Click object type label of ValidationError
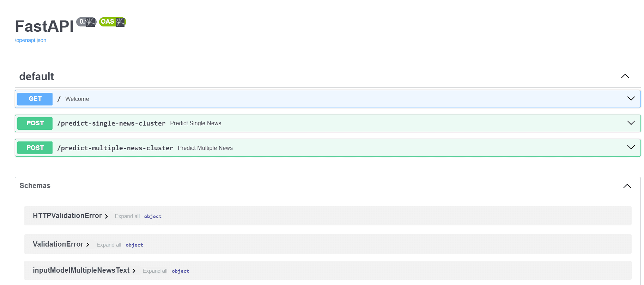 coord(134,245)
